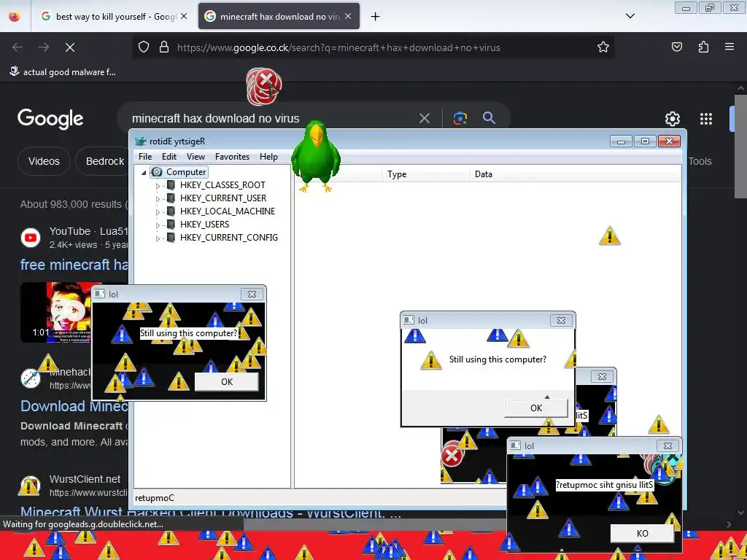Click the Data column header

[x=575, y=174]
